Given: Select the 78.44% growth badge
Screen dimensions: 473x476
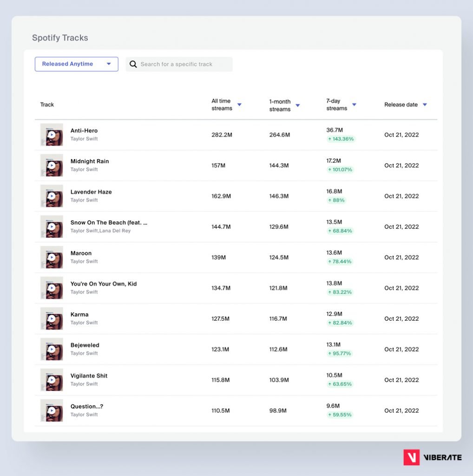Looking at the screenshot, I should pyautogui.click(x=340, y=262).
